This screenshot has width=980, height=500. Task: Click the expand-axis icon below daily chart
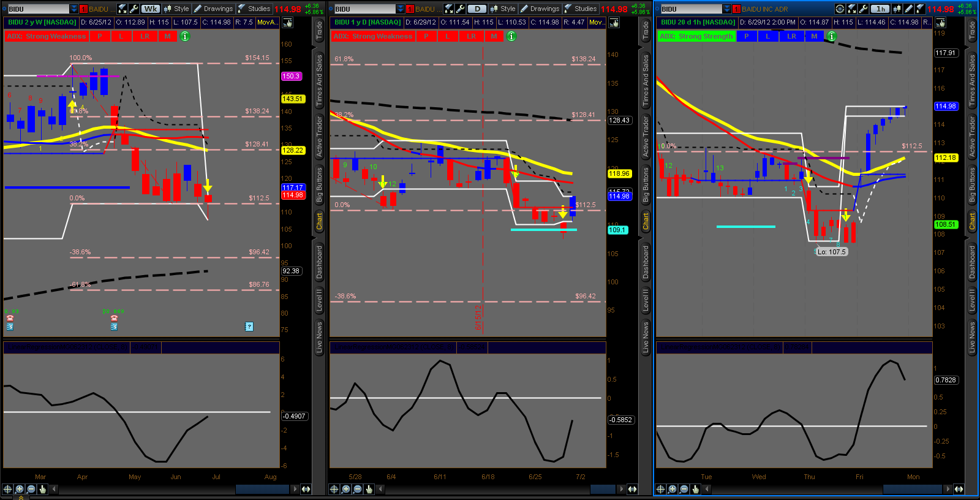[x=632, y=489]
